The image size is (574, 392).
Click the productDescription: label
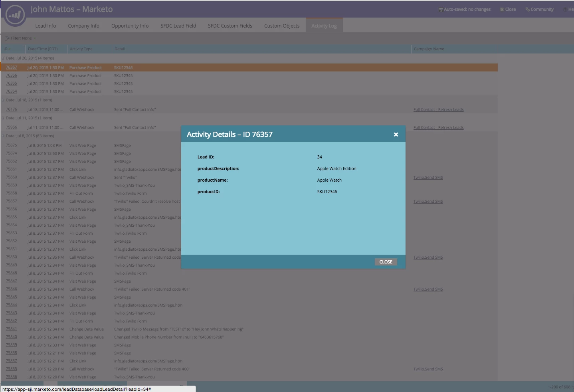[x=218, y=168]
